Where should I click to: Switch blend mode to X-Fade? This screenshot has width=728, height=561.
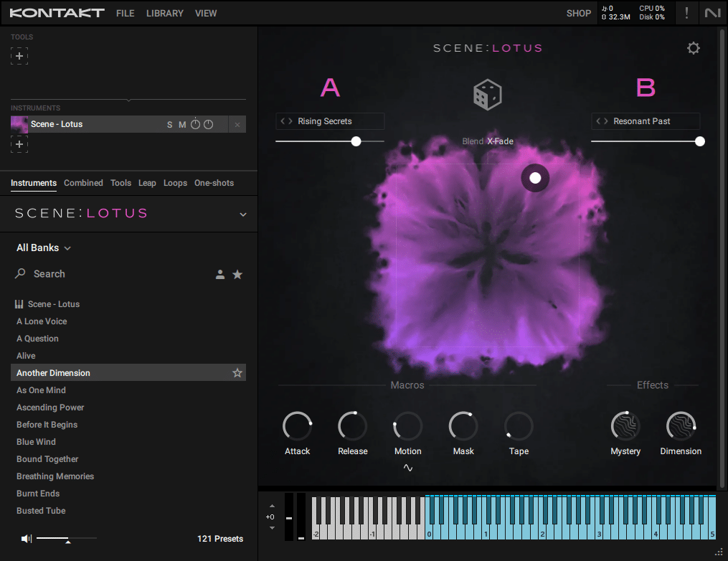500,141
